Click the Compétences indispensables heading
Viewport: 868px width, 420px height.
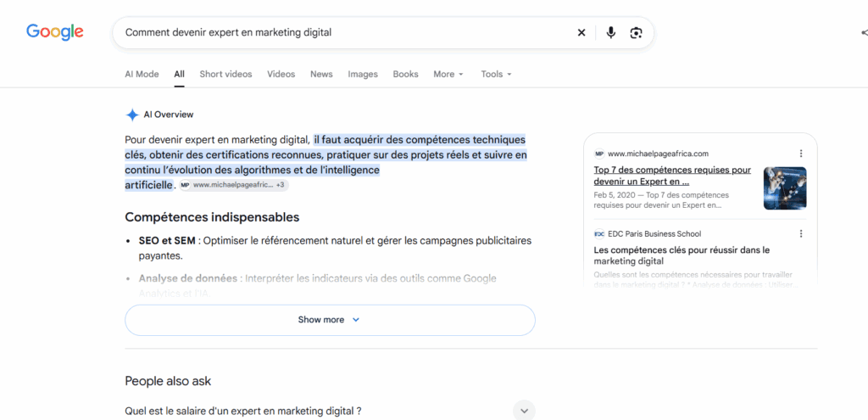[212, 217]
